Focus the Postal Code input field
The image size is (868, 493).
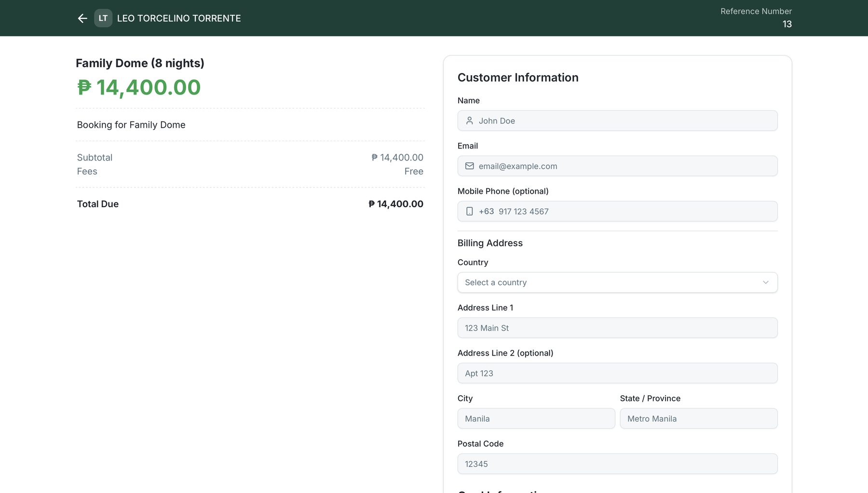pyautogui.click(x=617, y=464)
